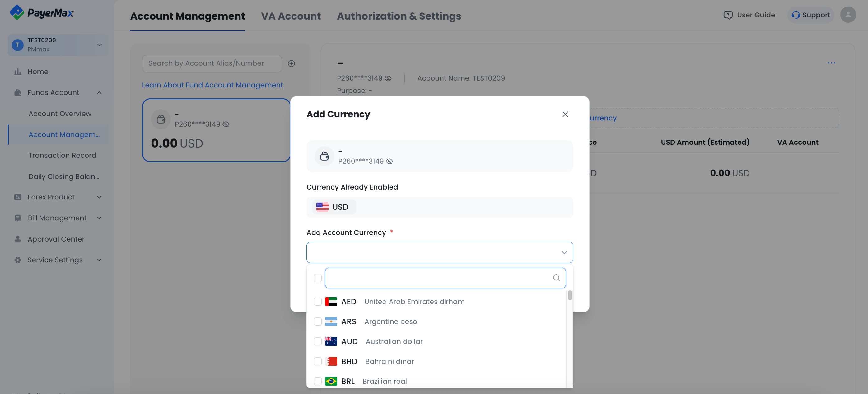Check the BRL currency checkbox
Screen dimensions: 868x394
point(317,381)
